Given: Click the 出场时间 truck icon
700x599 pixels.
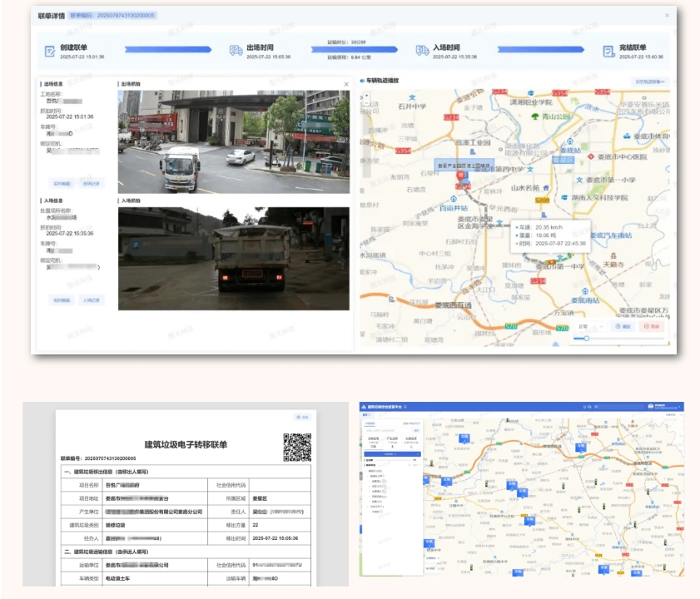Looking at the screenshot, I should [x=236, y=52].
